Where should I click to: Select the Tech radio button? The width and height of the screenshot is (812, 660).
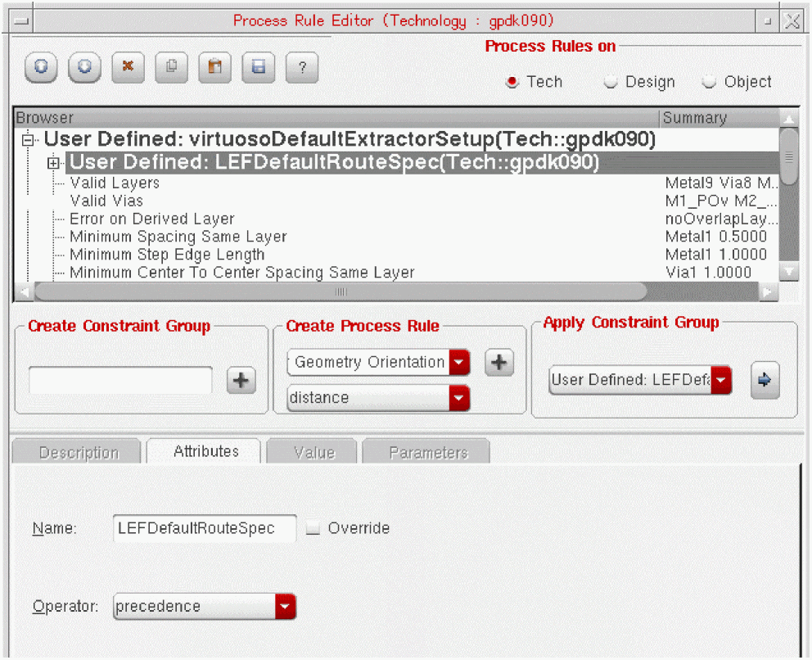tap(512, 82)
